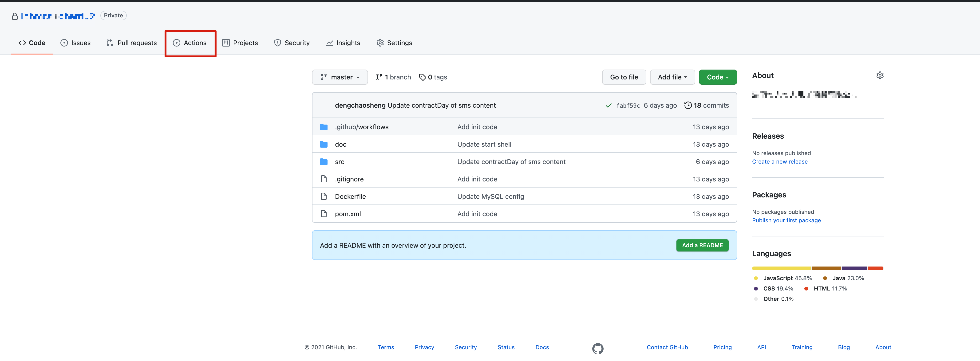
Task: Click the green commit status checkmark
Action: (608, 106)
